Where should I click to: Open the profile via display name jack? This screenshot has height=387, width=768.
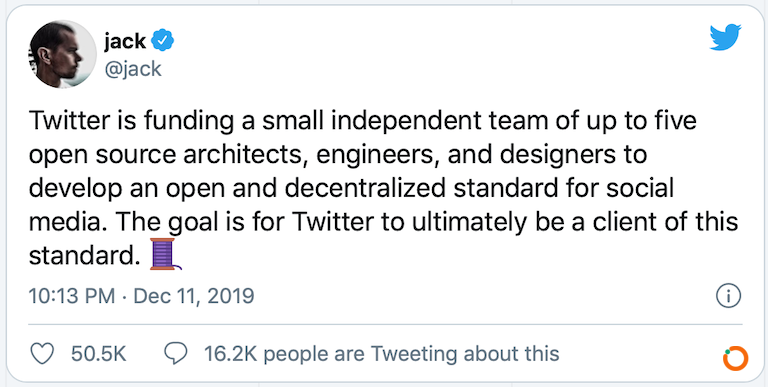124,42
